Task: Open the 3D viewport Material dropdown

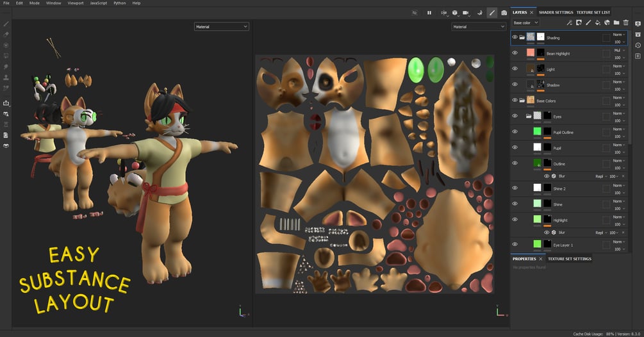Action: [221, 27]
